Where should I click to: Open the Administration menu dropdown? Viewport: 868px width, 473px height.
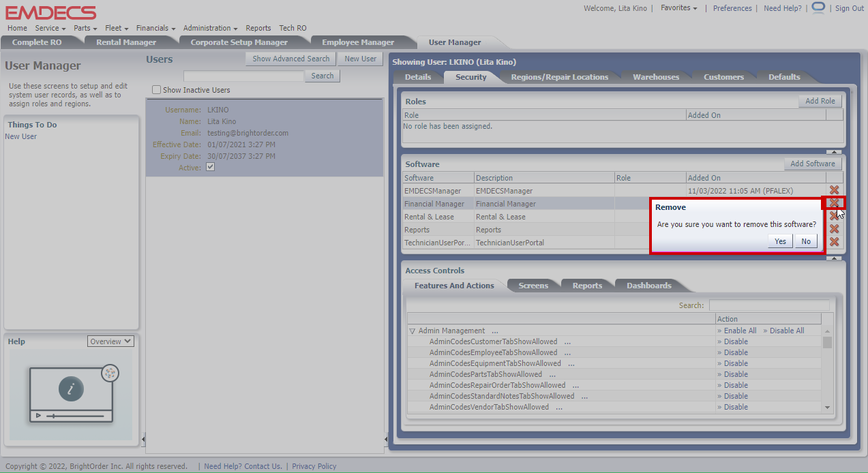(x=210, y=28)
